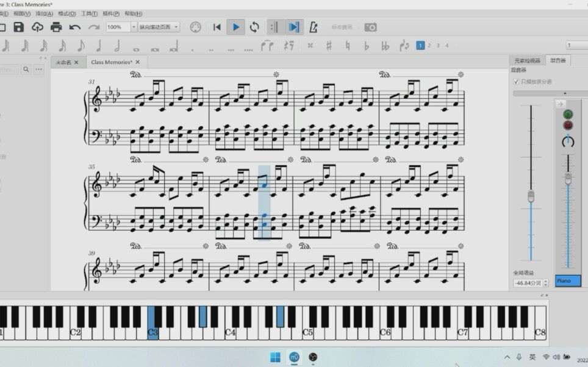Click the master gain volume slider
Screen dimensions: 588x367
pyautogui.click(x=531, y=196)
